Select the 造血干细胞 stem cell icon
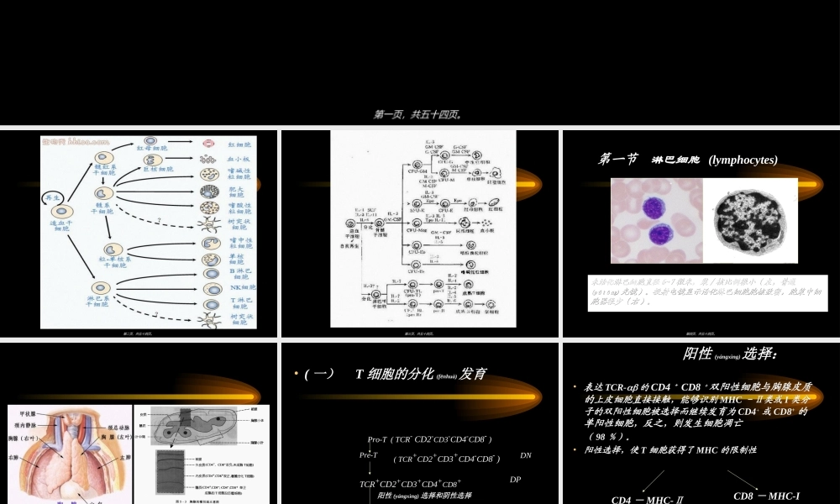The width and height of the screenshot is (840, 504). click(62, 212)
